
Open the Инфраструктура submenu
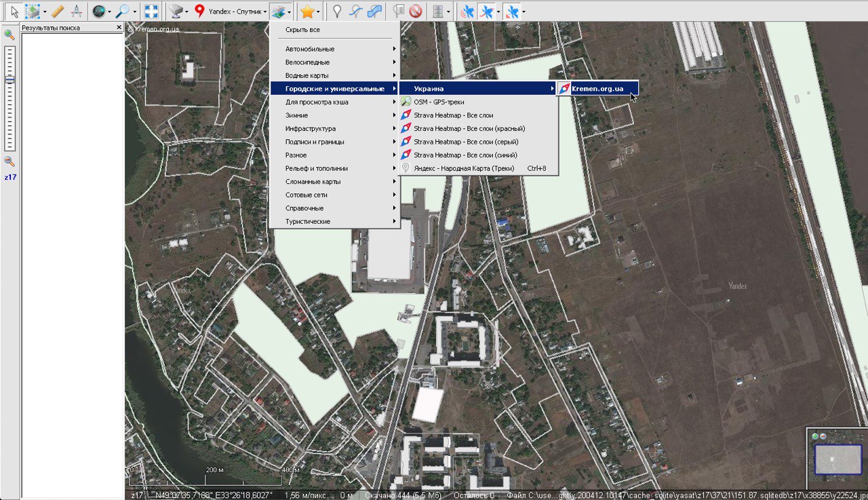click(335, 128)
